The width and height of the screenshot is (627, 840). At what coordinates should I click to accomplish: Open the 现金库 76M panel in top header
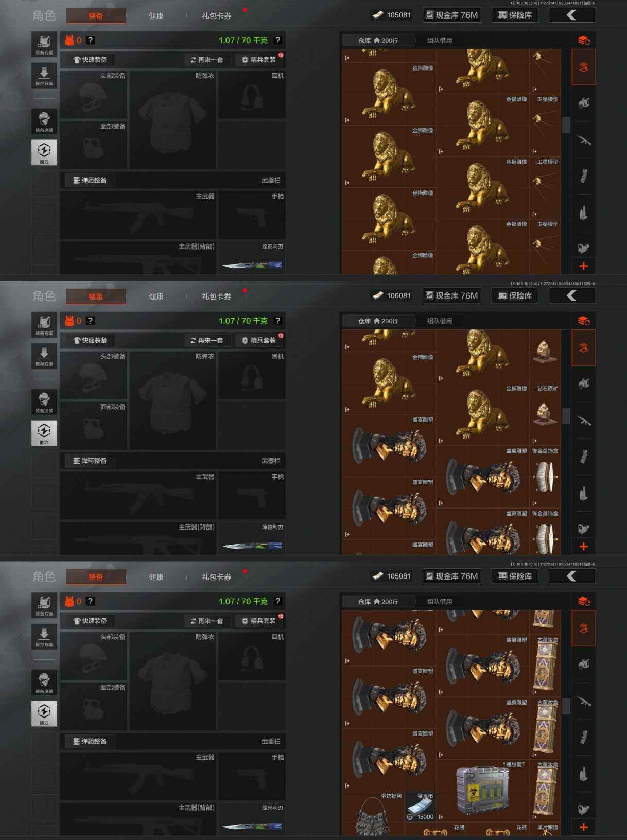click(x=451, y=15)
